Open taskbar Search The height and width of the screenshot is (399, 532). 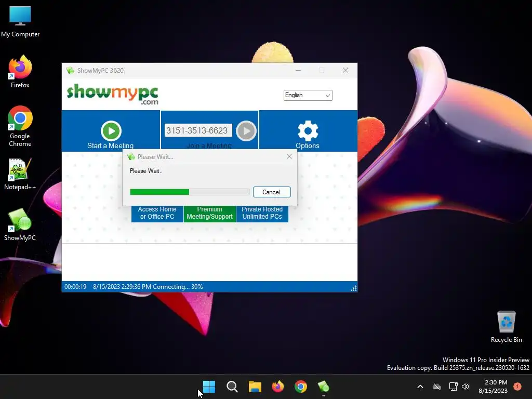(232, 387)
